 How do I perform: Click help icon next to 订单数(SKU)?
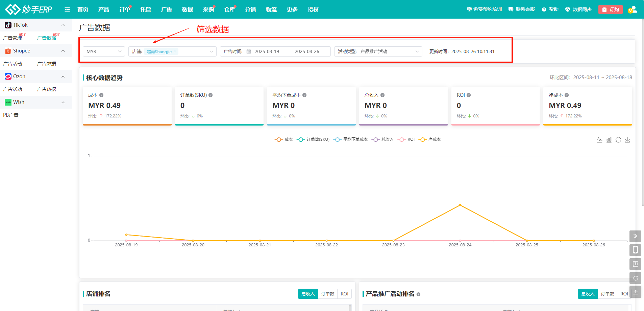[210, 95]
